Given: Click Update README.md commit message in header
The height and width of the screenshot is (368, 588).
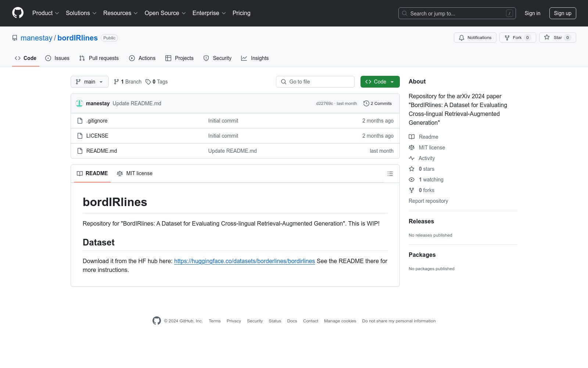Looking at the screenshot, I should coord(137,103).
